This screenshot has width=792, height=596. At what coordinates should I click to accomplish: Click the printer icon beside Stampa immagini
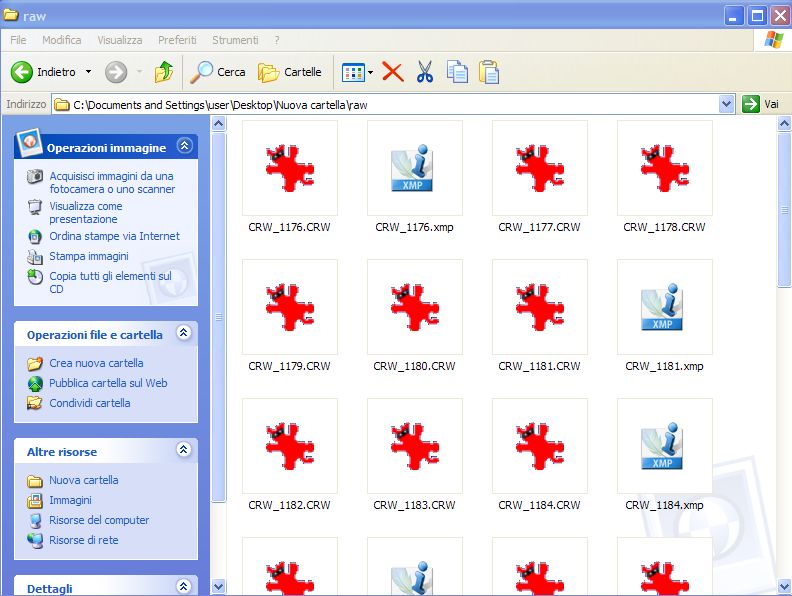[34, 257]
